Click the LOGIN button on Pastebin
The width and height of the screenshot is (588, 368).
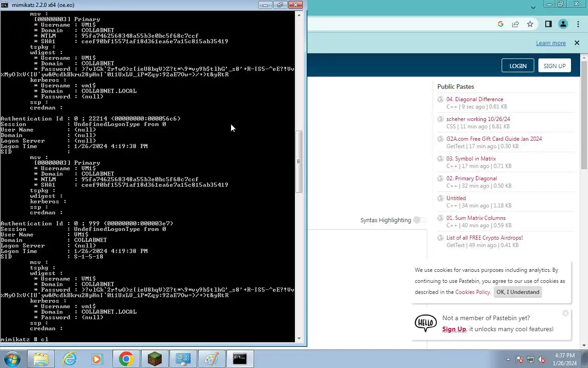(x=518, y=66)
